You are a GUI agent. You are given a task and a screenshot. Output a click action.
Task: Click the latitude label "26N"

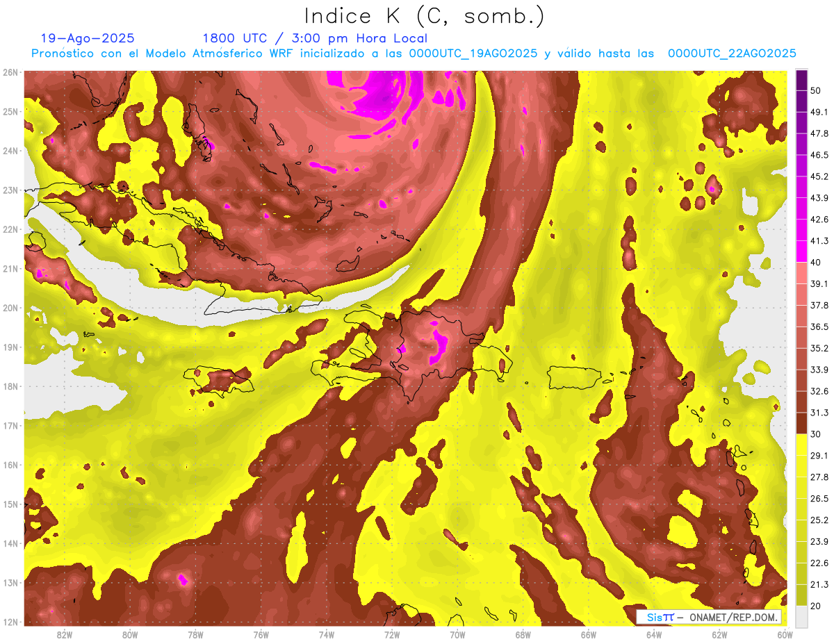[10, 72]
